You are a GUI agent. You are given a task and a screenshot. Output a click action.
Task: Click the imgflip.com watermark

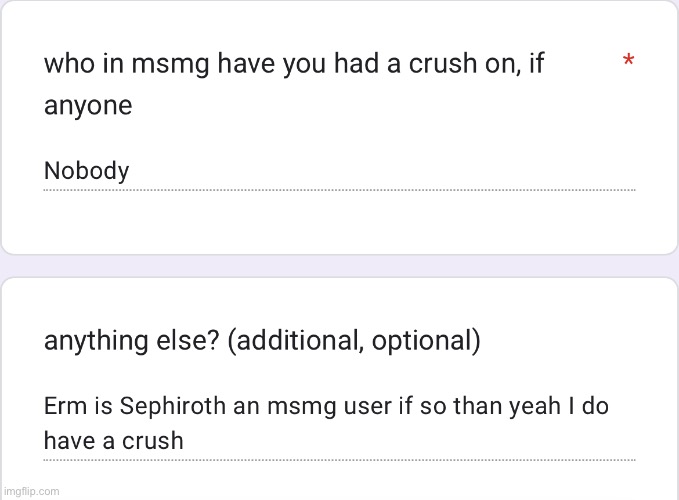[x=31, y=491]
